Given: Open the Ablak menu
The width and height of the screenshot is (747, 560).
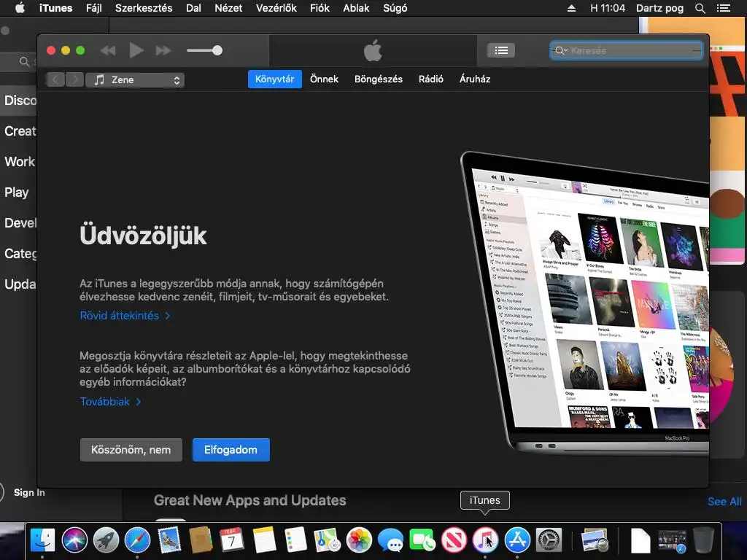Looking at the screenshot, I should [356, 8].
